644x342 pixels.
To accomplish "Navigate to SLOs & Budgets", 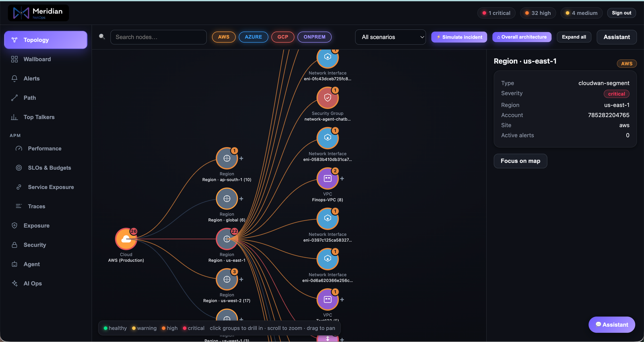I will coord(46,168).
